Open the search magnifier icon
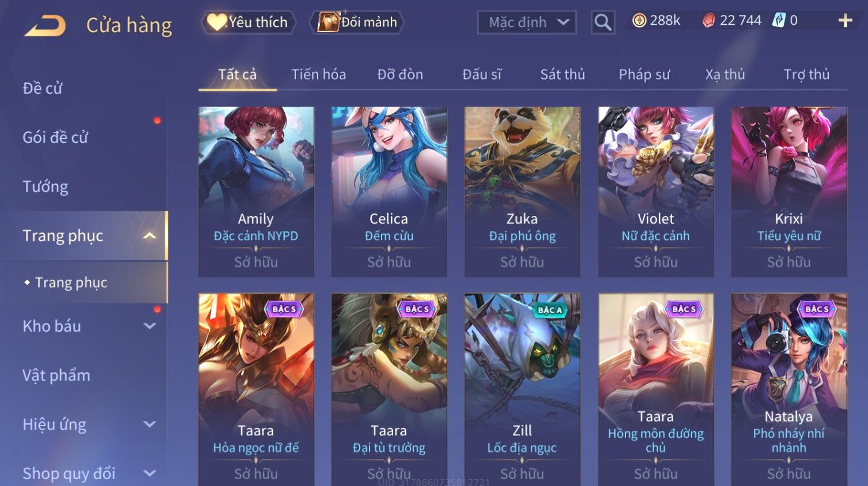868x486 pixels. tap(603, 22)
